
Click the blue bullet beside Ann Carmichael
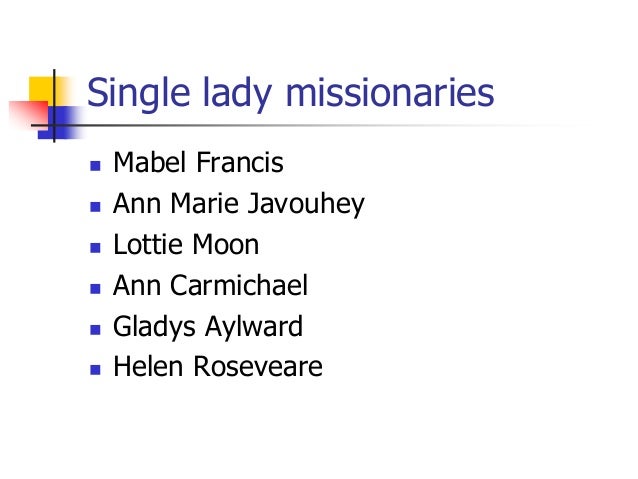click(95, 289)
